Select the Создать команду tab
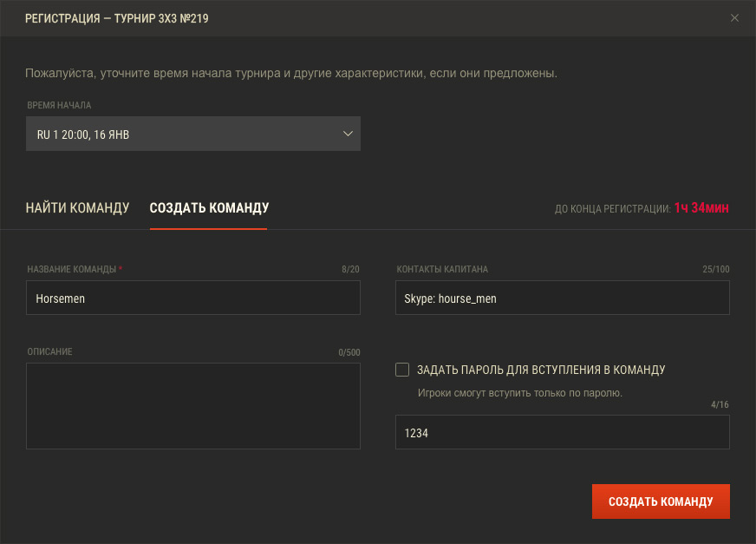Screen dimensions: 756x544 (209, 208)
